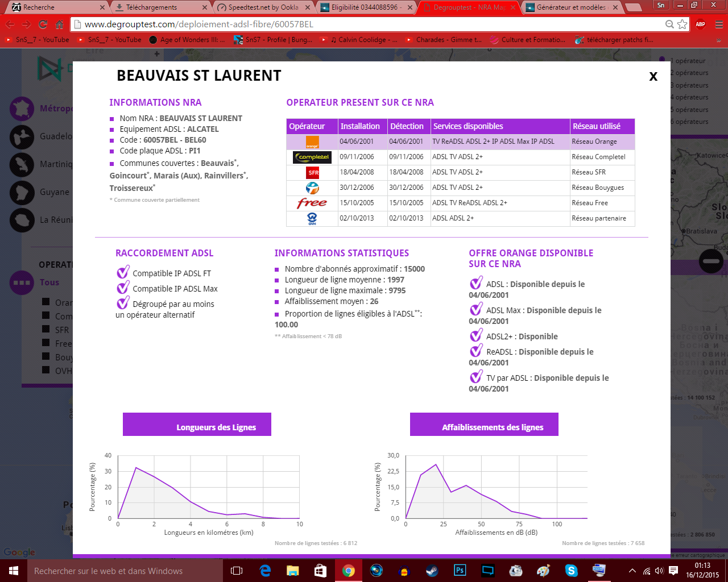Toggle the Free checkbox behind the popup
Viewport: 728px width, 582px height.
46,343
